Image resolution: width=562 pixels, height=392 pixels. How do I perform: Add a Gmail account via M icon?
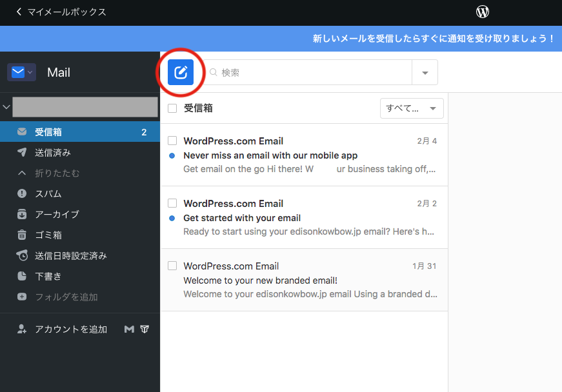(129, 329)
